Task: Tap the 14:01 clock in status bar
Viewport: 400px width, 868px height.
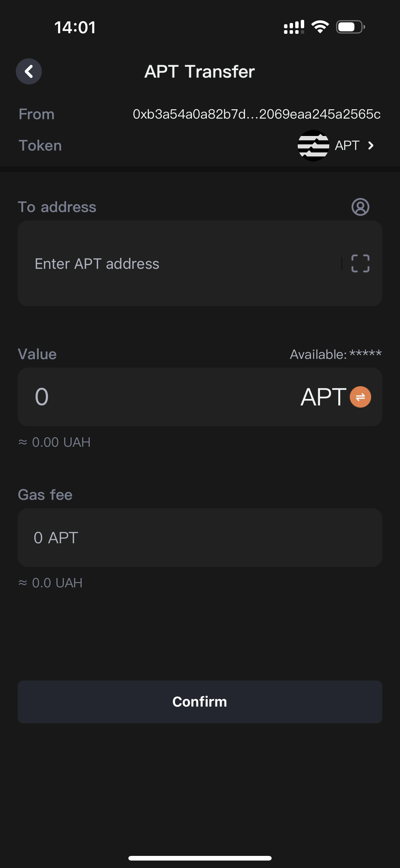Action: click(x=75, y=27)
